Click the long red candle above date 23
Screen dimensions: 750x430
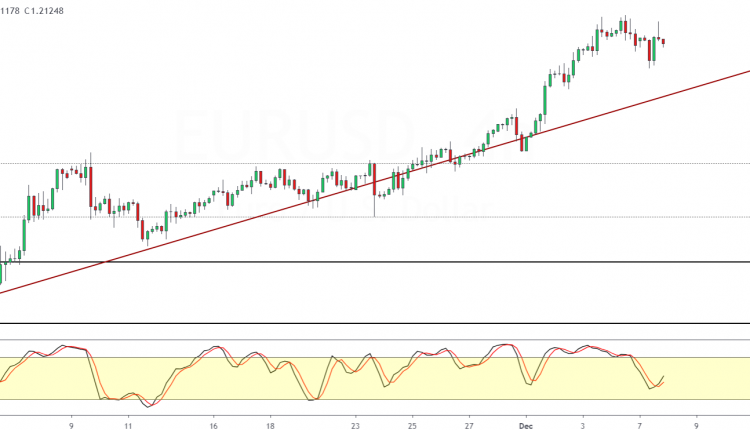click(x=375, y=180)
